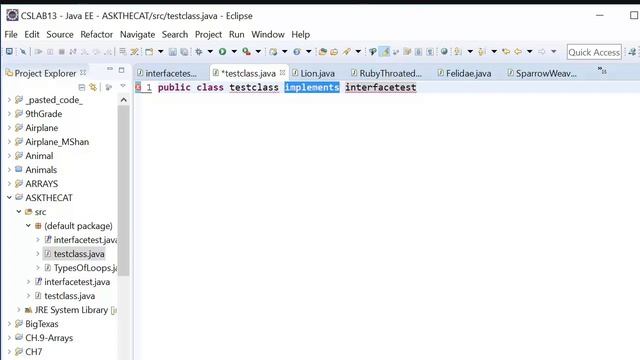Image resolution: width=640 pixels, height=360 pixels.
Task: Select TypesOfLoops.java in default package
Action: tap(80, 268)
